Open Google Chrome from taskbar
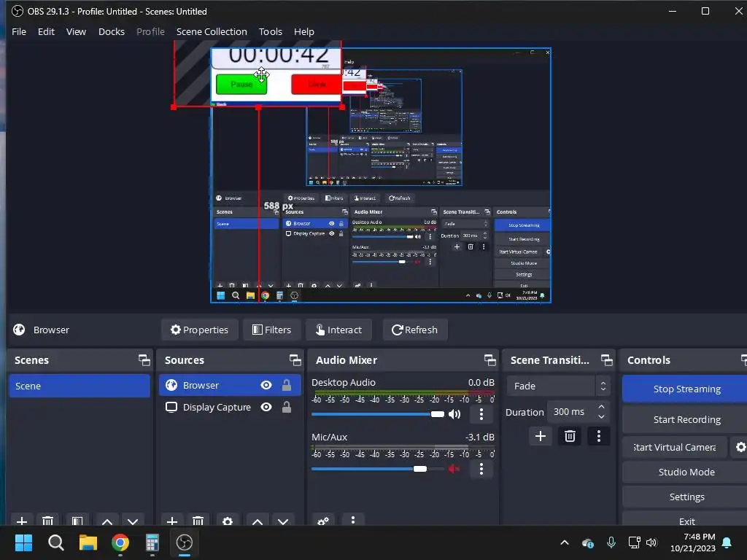The height and width of the screenshot is (560, 747). tap(120, 542)
